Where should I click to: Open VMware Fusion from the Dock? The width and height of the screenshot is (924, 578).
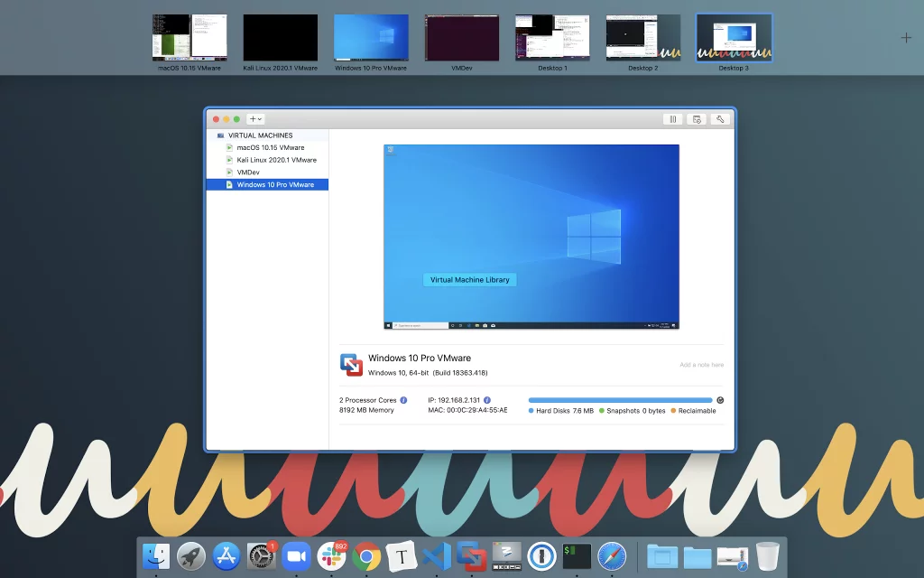tap(471, 556)
